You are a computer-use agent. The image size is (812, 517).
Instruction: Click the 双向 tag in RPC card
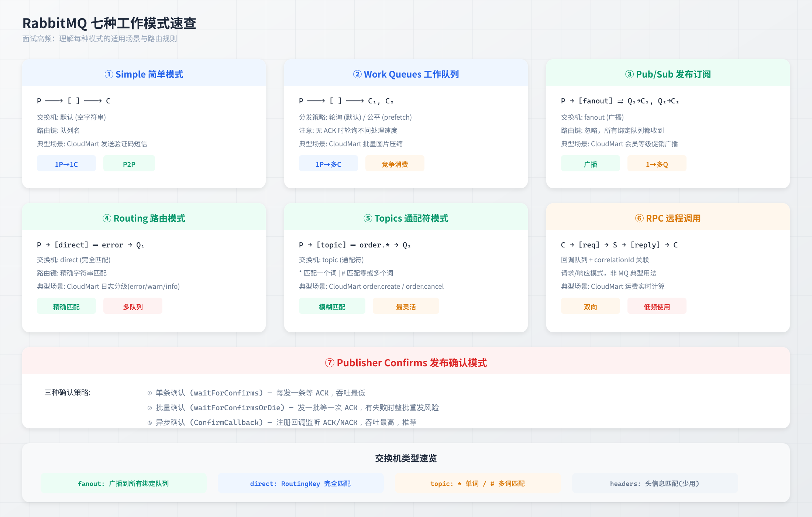tap(591, 307)
